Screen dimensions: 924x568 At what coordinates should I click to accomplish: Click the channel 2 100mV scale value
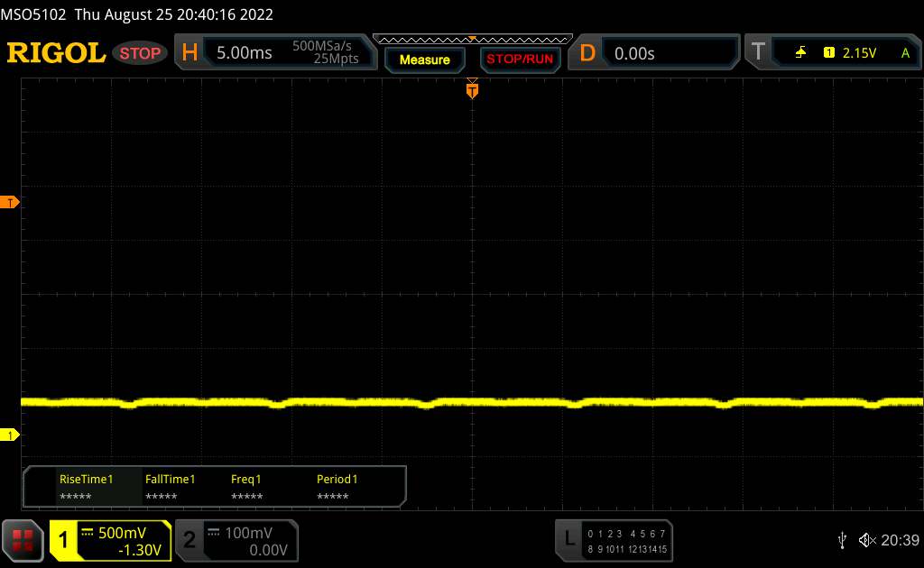click(249, 533)
